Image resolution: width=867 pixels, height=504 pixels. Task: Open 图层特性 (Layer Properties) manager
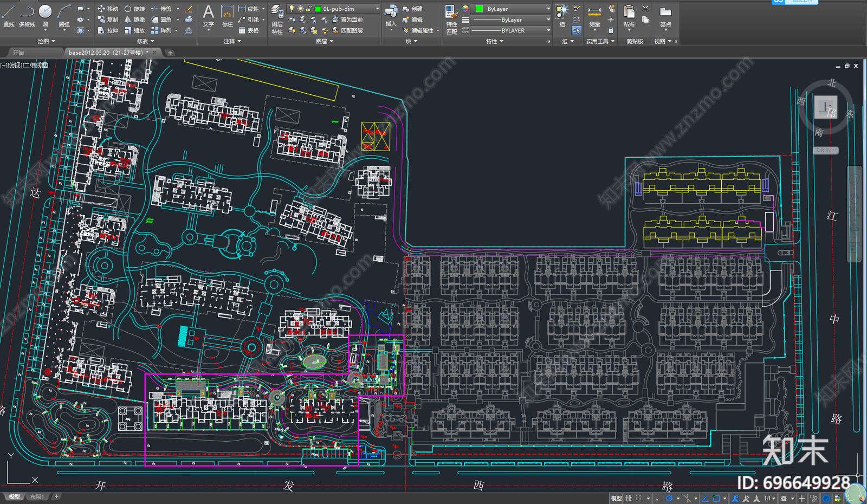coord(277,20)
